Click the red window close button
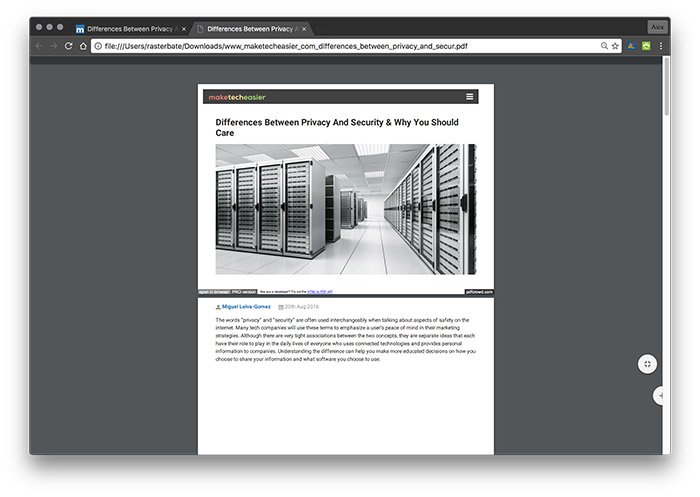Image resolution: width=700 pixels, height=497 pixels. coord(39,27)
